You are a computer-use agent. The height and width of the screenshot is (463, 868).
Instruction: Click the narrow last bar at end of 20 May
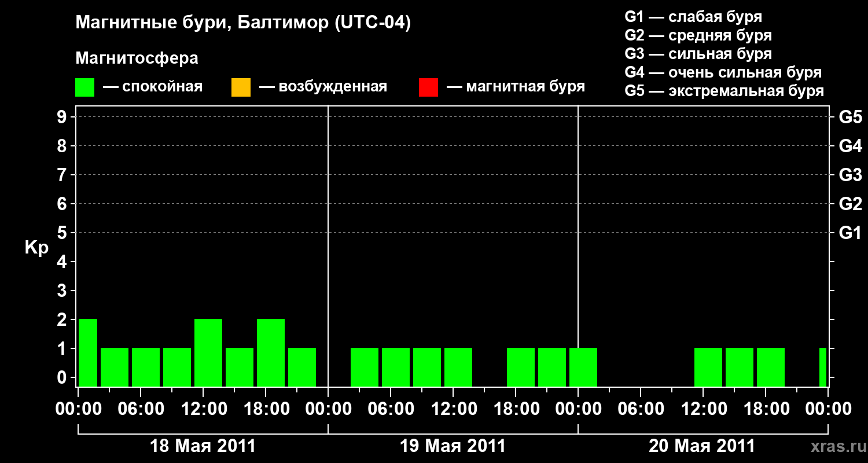coord(823,367)
